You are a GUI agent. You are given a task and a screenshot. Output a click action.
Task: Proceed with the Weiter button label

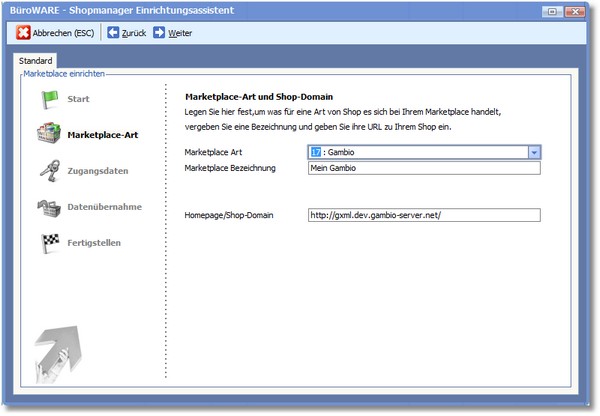[x=180, y=33]
